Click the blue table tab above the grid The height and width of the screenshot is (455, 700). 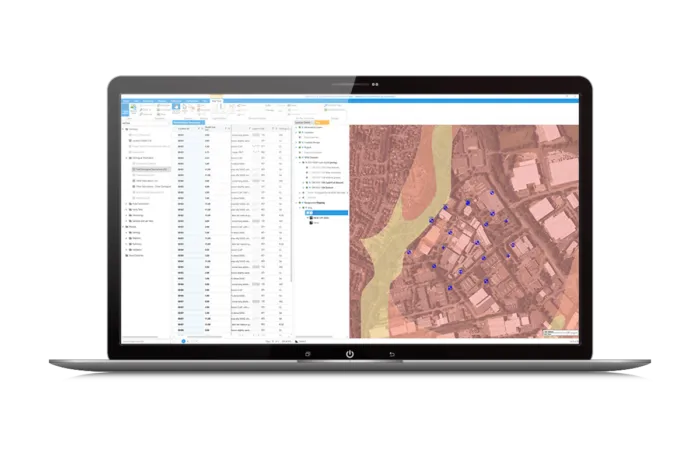tap(189, 121)
